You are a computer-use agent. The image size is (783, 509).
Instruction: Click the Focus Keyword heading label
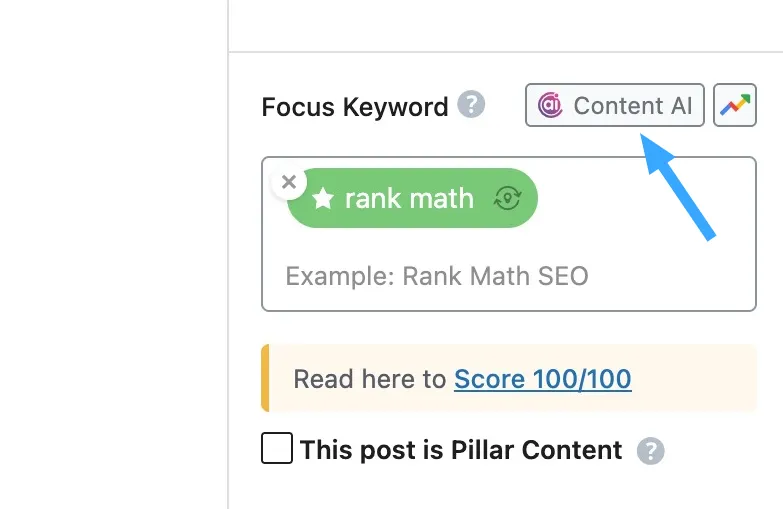tap(355, 107)
